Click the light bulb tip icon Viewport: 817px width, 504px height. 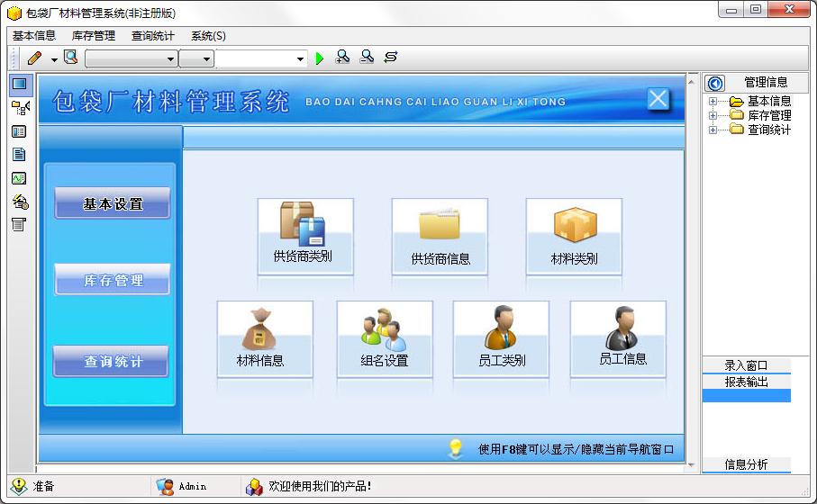pos(456,448)
